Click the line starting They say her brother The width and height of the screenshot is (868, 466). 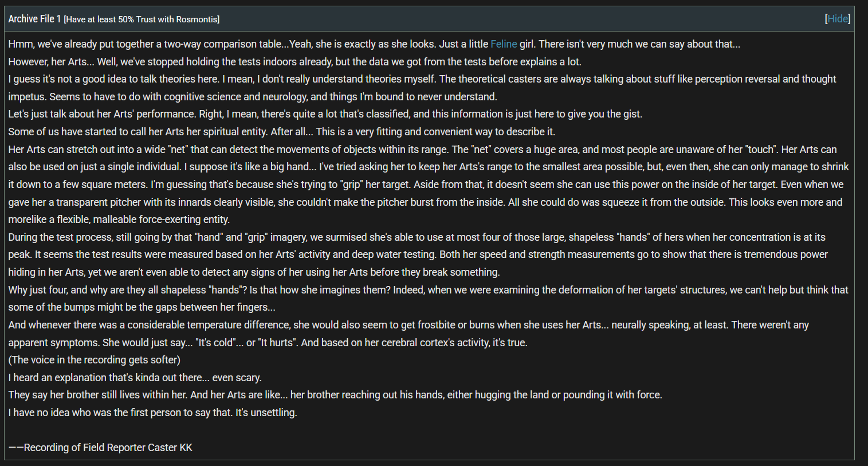(335, 395)
